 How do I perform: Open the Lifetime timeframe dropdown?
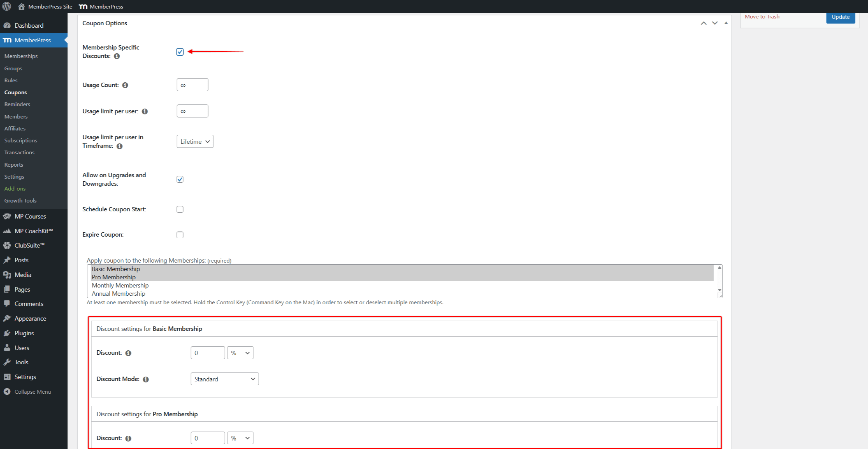195,141
